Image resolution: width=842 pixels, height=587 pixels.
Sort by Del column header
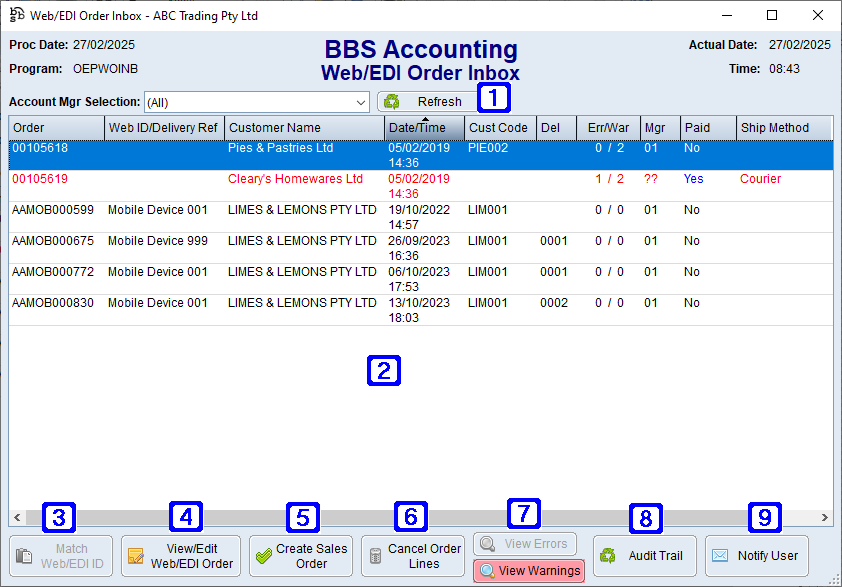click(x=556, y=128)
